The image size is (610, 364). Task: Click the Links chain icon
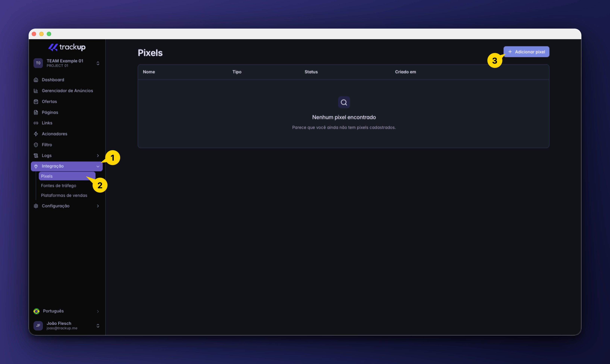(36, 123)
